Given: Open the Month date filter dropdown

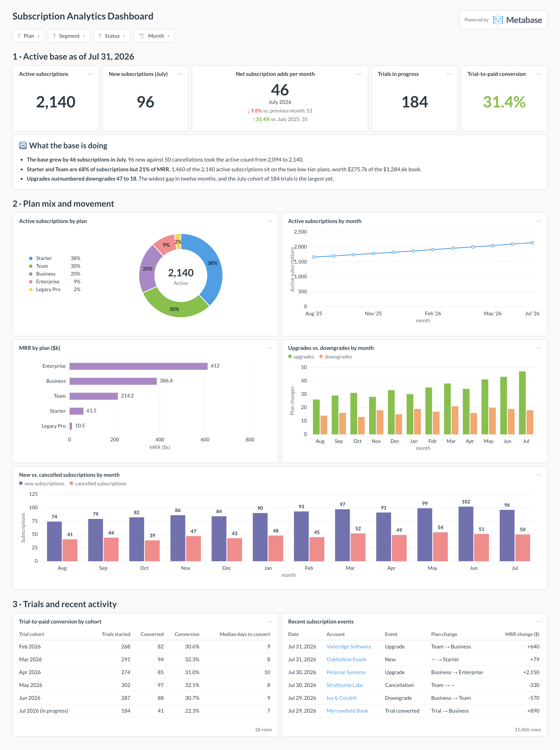Looking at the screenshot, I should 154,36.
